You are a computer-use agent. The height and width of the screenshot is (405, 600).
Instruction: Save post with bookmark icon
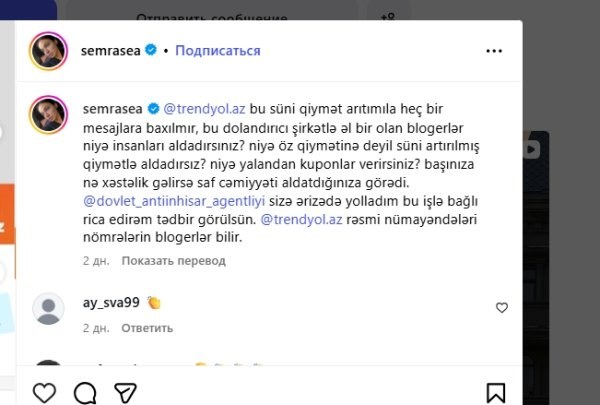click(496, 393)
